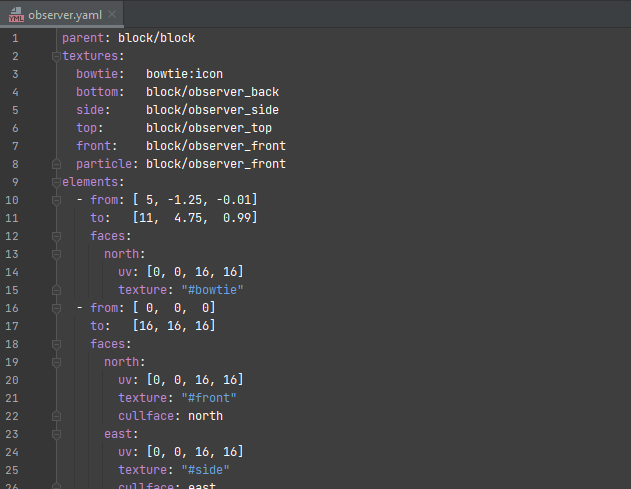Click the fold end marker at line 15
Screen dimensions: 631x489
point(56,290)
